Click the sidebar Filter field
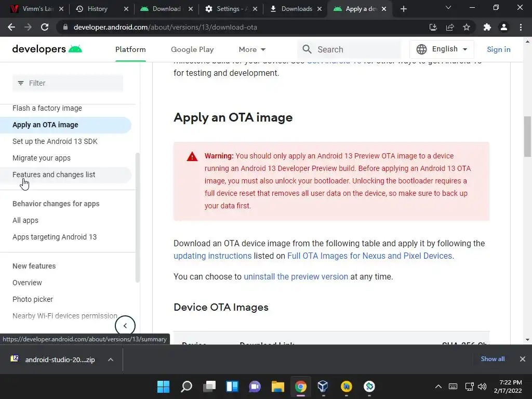 [x=68, y=83]
